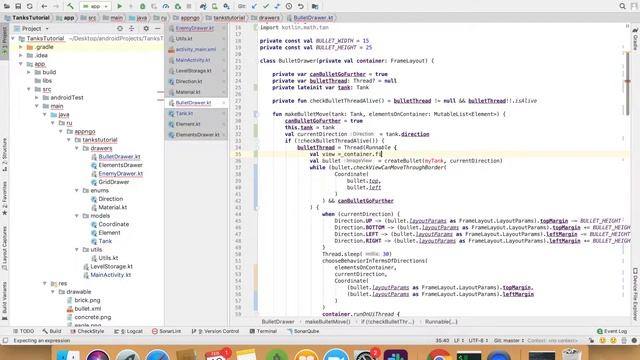The image size is (640, 360).
Task: Switch to the activity_main.xml tab
Action: pyautogui.click(x=196, y=49)
